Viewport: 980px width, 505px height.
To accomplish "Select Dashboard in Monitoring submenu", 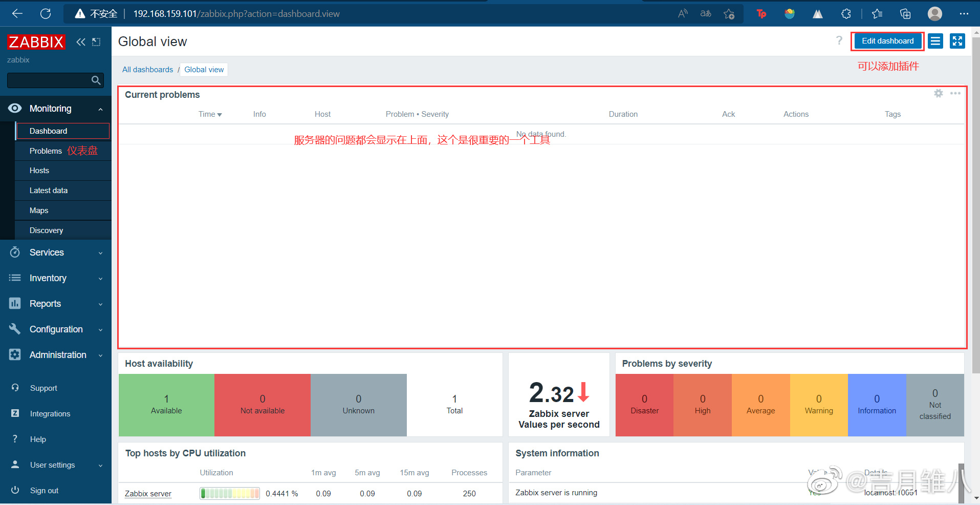I will coord(63,131).
